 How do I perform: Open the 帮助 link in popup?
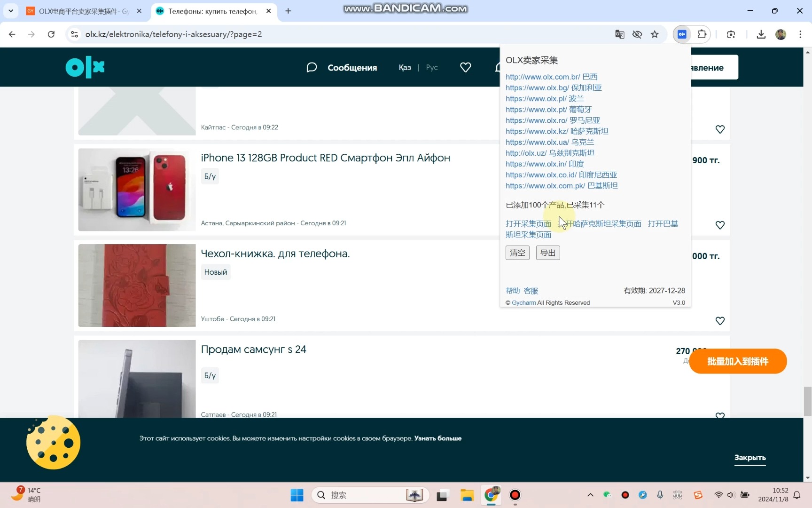click(x=513, y=291)
